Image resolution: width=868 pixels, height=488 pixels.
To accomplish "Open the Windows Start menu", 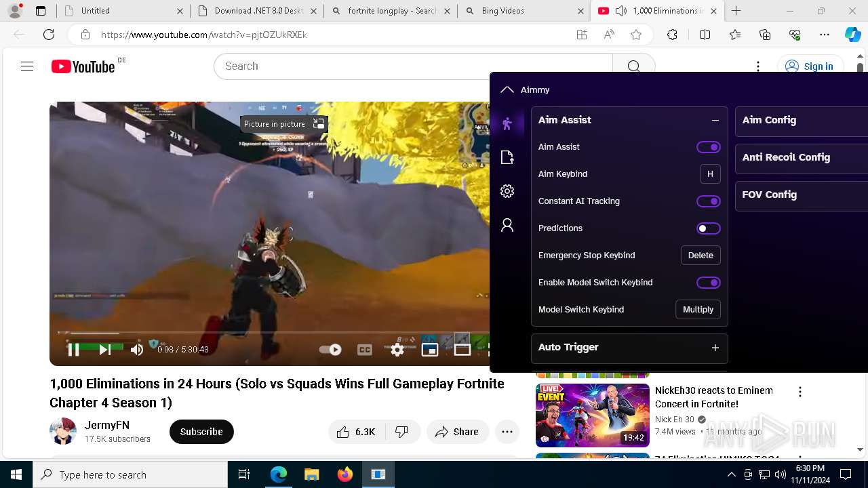I will pos(16,474).
